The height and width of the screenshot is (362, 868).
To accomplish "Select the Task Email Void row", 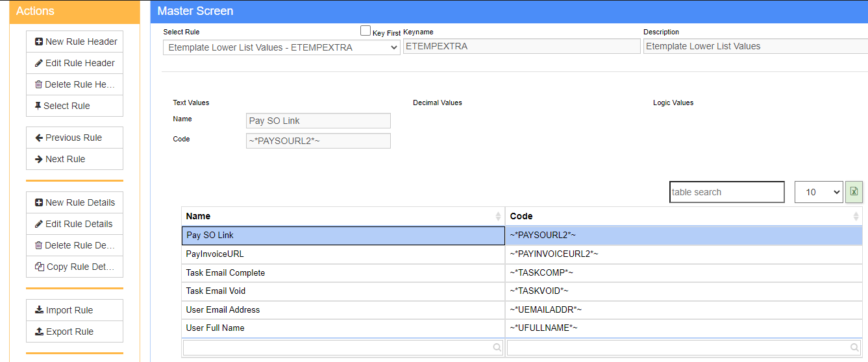I will (343, 291).
